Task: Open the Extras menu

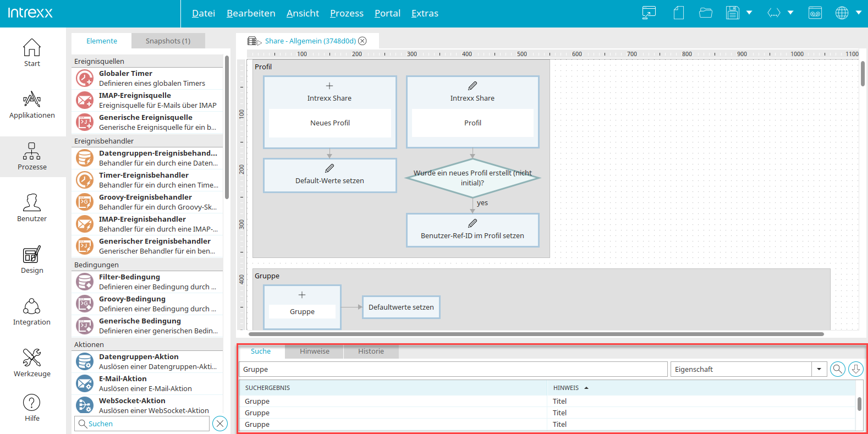Action: tap(425, 13)
